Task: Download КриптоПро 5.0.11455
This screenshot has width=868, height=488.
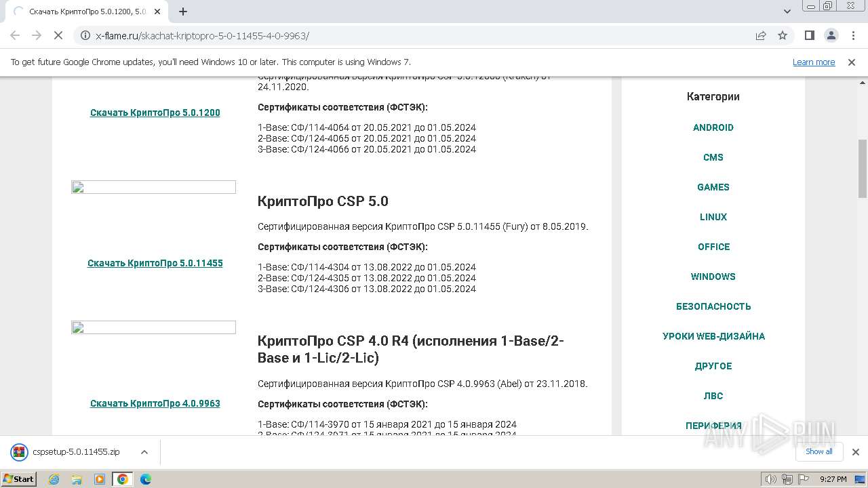Action: coord(155,263)
